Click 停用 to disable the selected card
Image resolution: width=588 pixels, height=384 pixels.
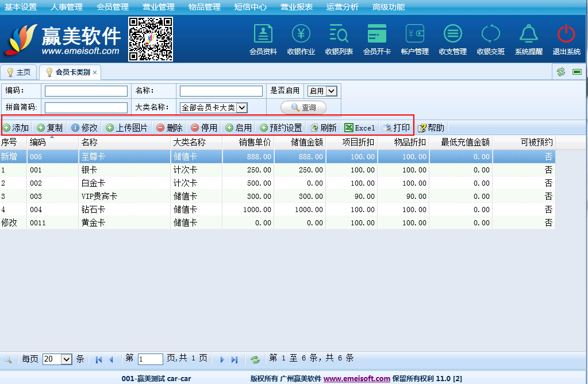204,128
